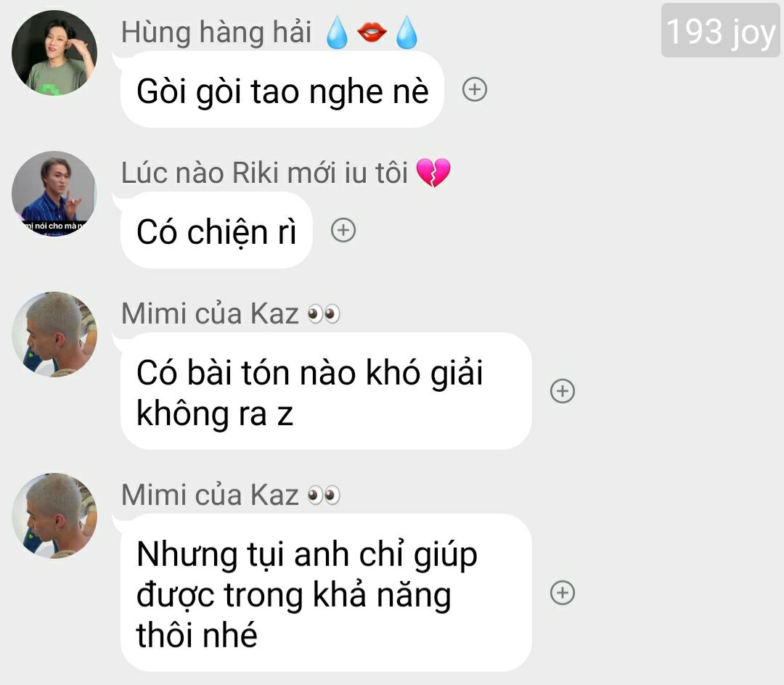Click the eyes emoji after the first Mimi của Kaz

[324, 313]
